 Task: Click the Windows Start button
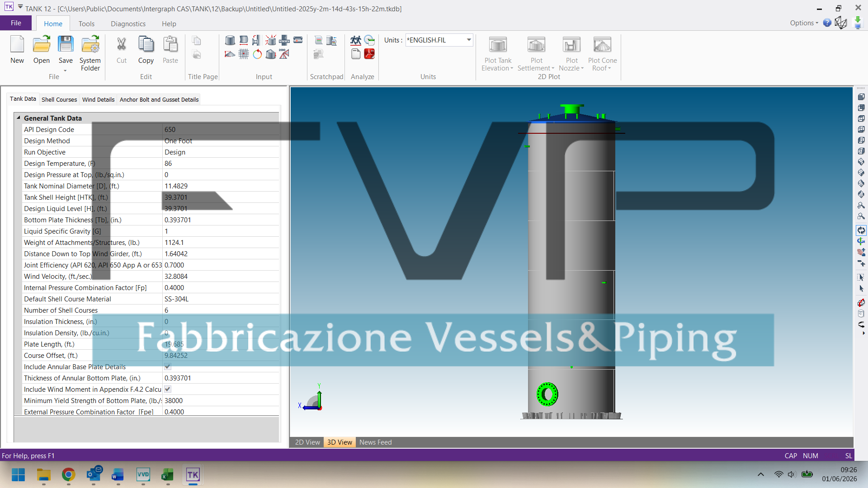point(18,474)
